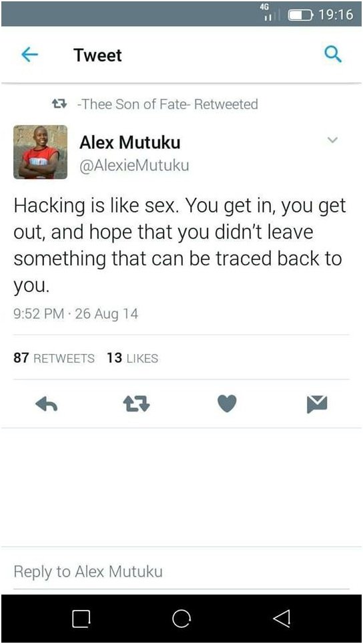This screenshot has width=363, height=644.
Task: Tap the Android back triangle button
Action: 282,618
